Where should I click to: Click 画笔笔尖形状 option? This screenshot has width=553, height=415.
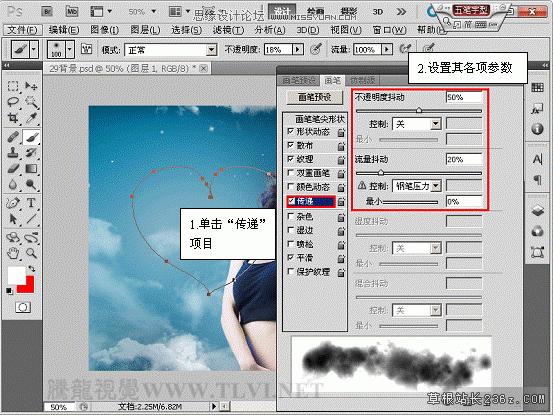tap(320, 119)
